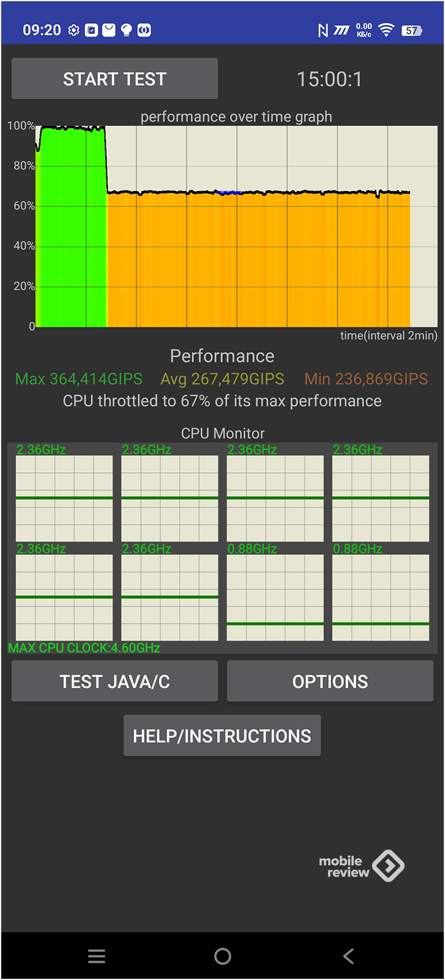The image size is (445, 980).
Task: Open recent apps via three-line menu icon
Action: [97, 956]
